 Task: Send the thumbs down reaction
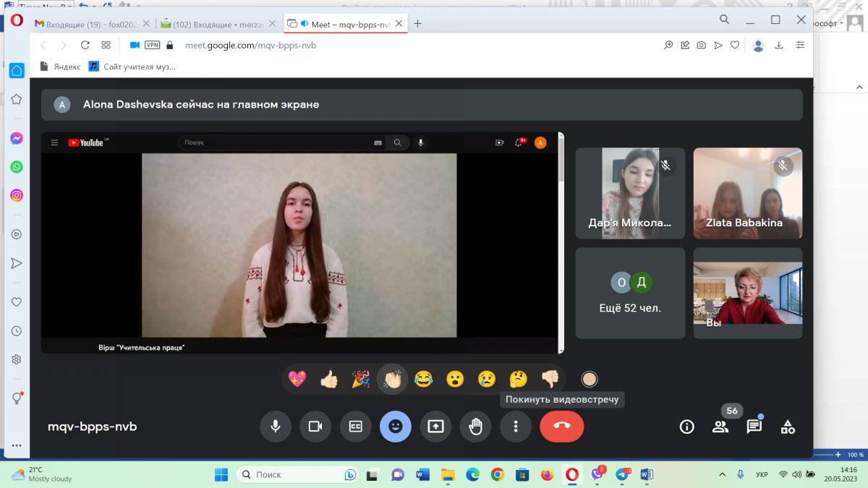[x=550, y=379]
